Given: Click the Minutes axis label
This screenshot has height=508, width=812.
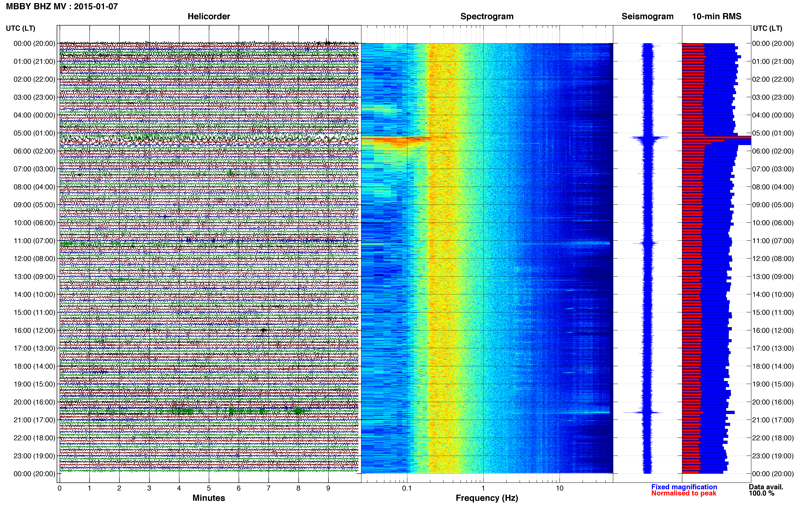Looking at the screenshot, I should pos(209,498).
